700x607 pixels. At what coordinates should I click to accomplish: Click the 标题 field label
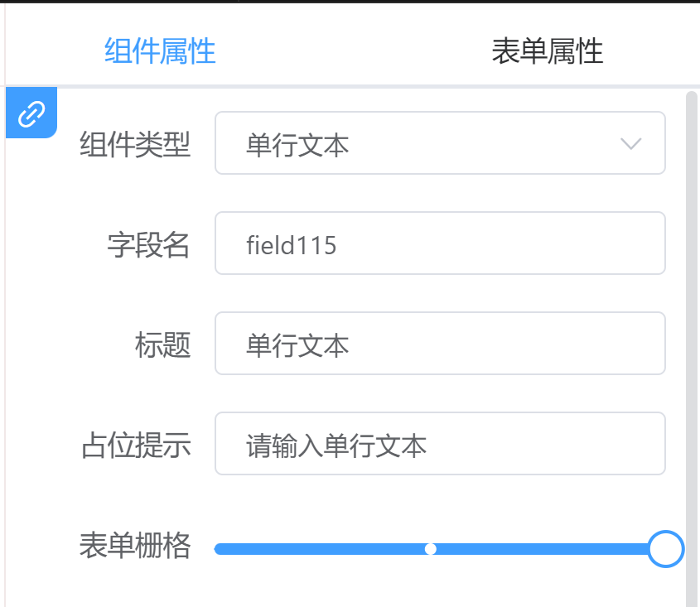click(x=163, y=344)
